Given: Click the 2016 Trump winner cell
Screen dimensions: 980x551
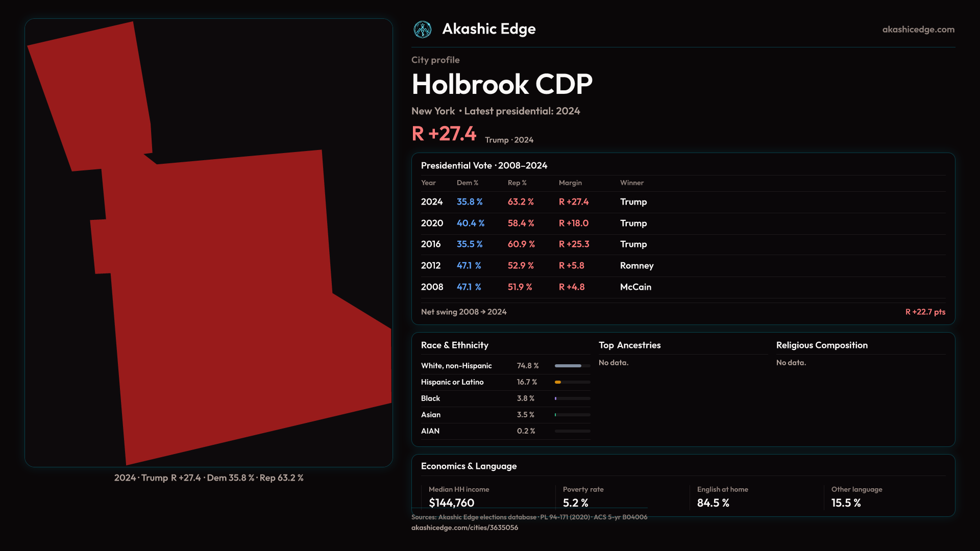Looking at the screenshot, I should [x=633, y=244].
